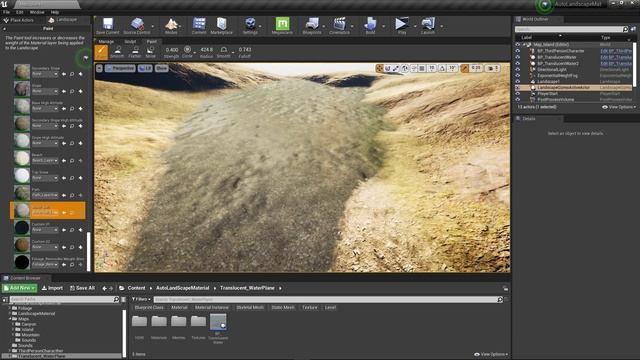Click the viewport coordinate system icon

click(x=405, y=68)
